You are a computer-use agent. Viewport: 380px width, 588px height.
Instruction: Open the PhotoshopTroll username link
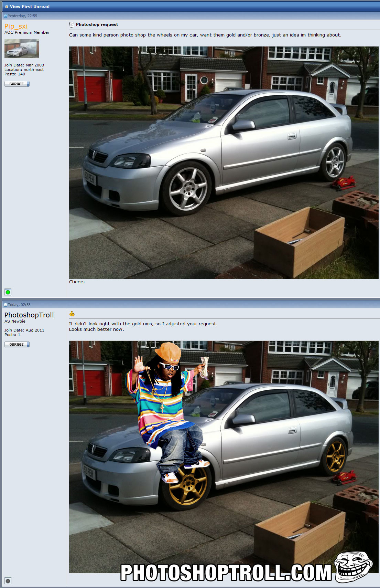[29, 315]
